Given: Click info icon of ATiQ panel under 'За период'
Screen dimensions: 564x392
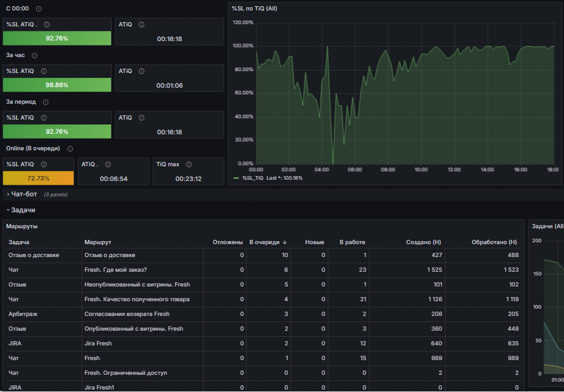Looking at the screenshot, I should click(x=141, y=118).
